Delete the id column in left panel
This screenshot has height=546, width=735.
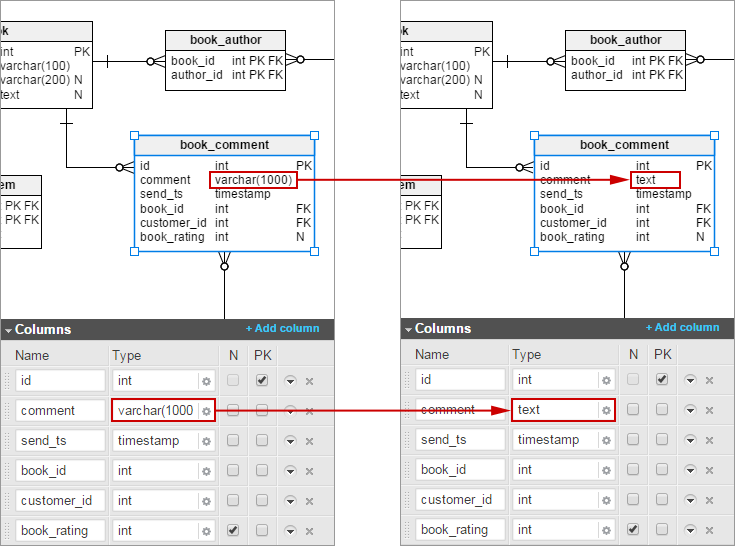pyautogui.click(x=309, y=381)
